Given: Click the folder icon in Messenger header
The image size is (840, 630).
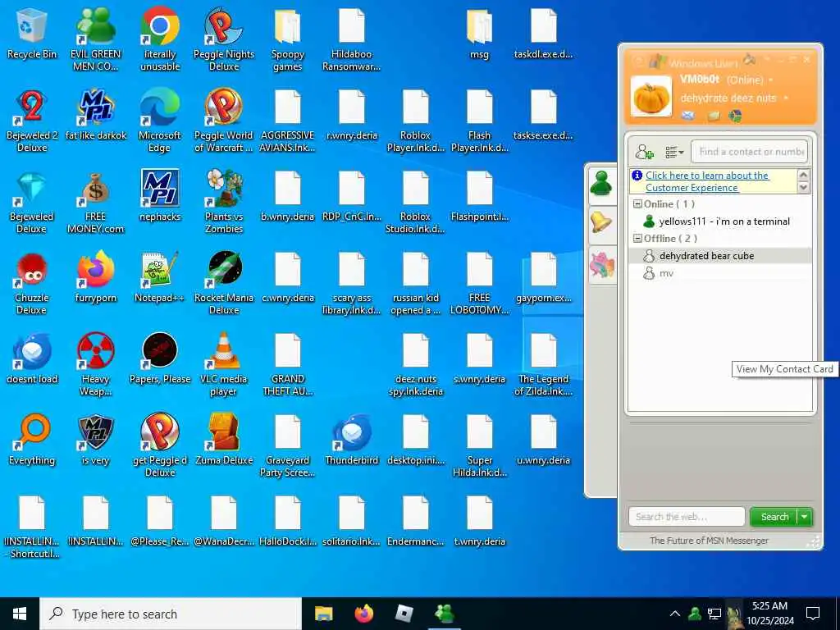Looking at the screenshot, I should [714, 116].
